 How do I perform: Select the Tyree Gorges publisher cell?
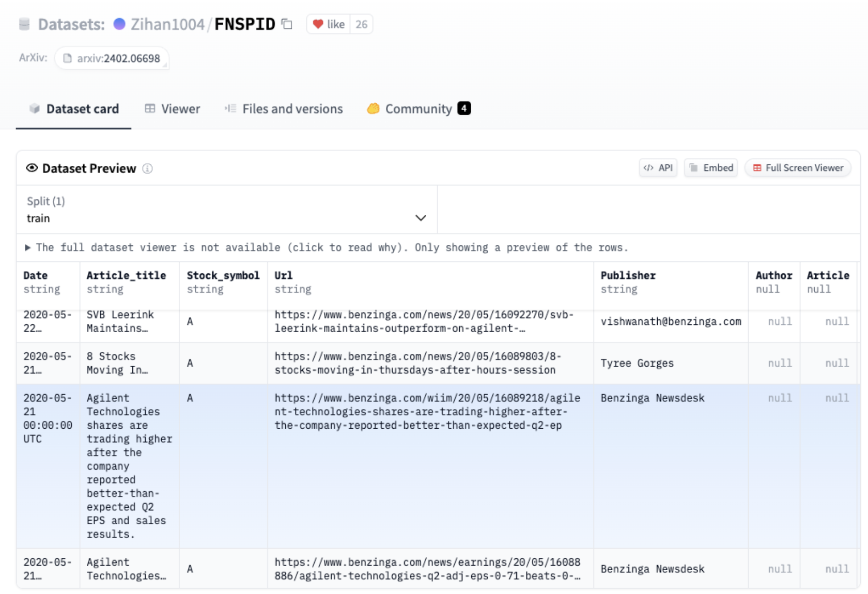point(637,364)
